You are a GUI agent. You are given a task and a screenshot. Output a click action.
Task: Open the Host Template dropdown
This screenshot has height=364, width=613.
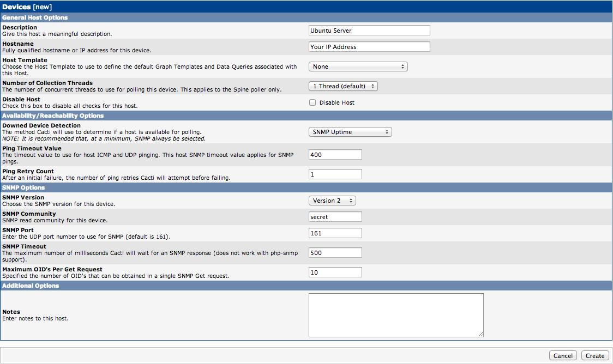tap(358, 67)
